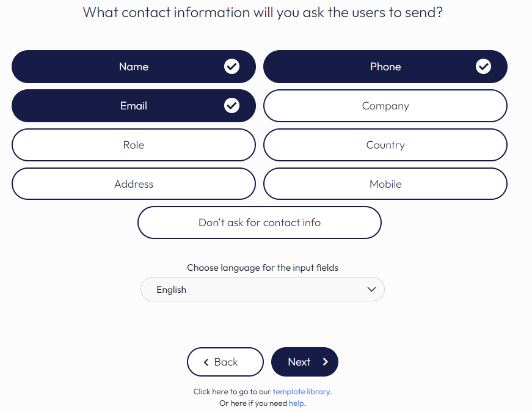Enable the Company contact field
The height and width of the screenshot is (412, 532).
click(x=385, y=106)
